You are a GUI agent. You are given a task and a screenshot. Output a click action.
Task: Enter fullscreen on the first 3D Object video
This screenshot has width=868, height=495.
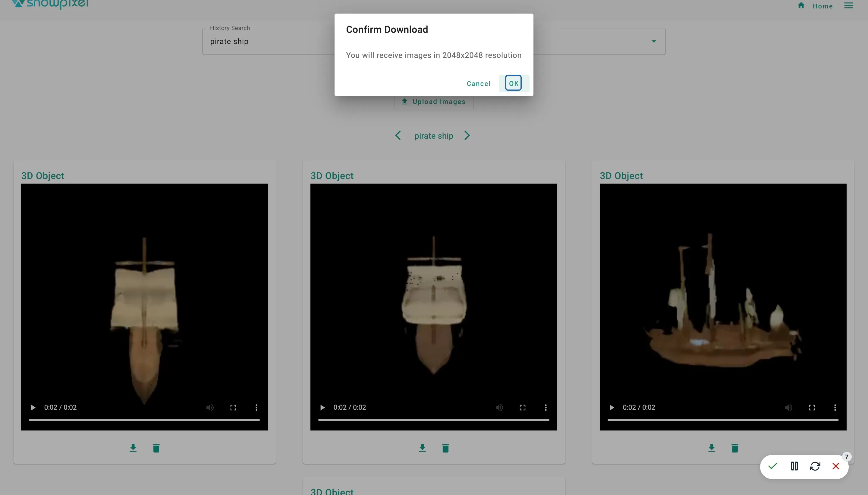[233, 407]
